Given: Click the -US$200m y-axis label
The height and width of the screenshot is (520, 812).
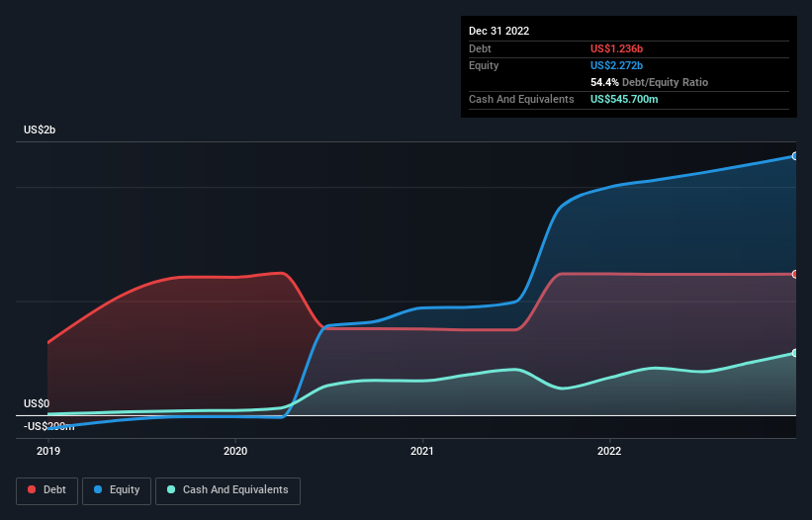Looking at the screenshot, I should pos(49,426).
